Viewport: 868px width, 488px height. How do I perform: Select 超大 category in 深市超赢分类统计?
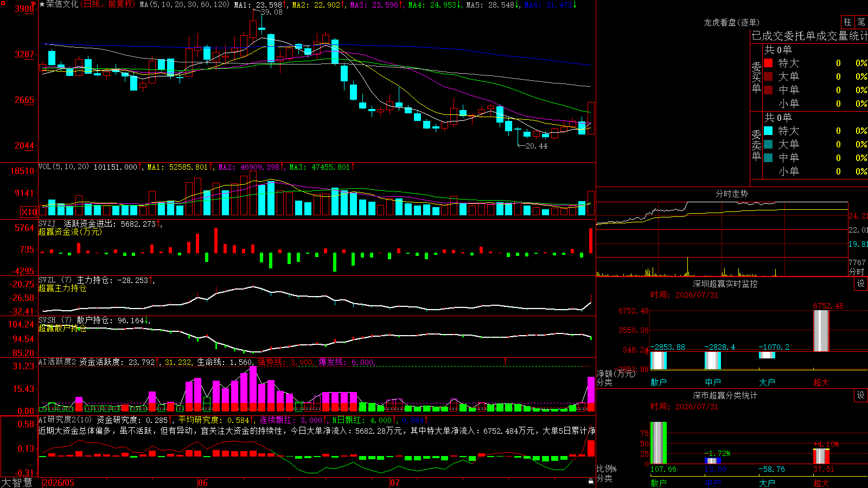point(821,483)
